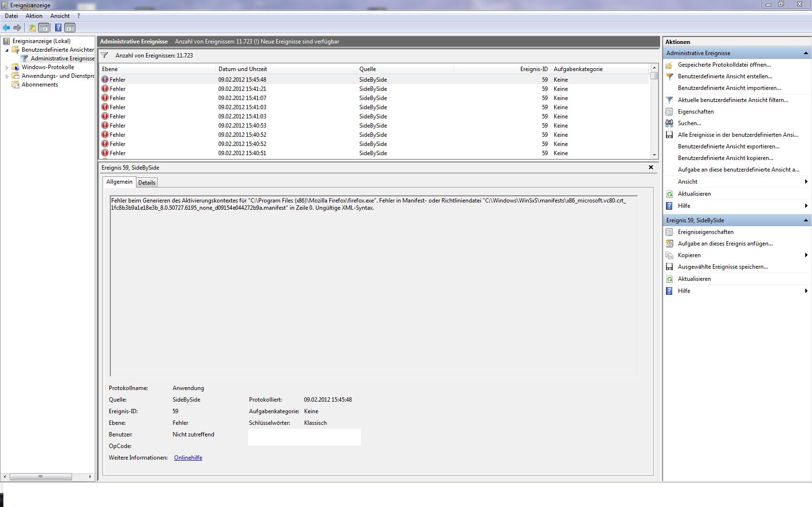Select the event logged at 15:40:51
Screen dimensions: 812x507
374,153
